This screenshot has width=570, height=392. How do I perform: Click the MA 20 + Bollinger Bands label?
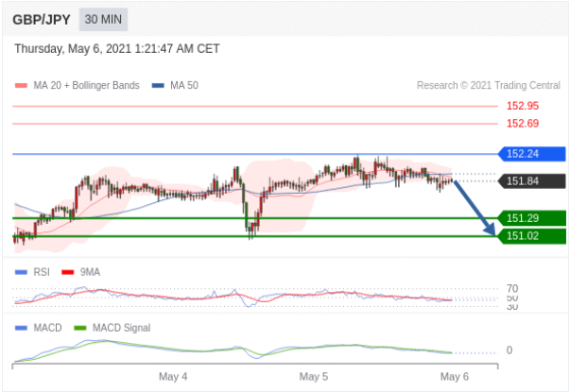pyautogui.click(x=87, y=85)
